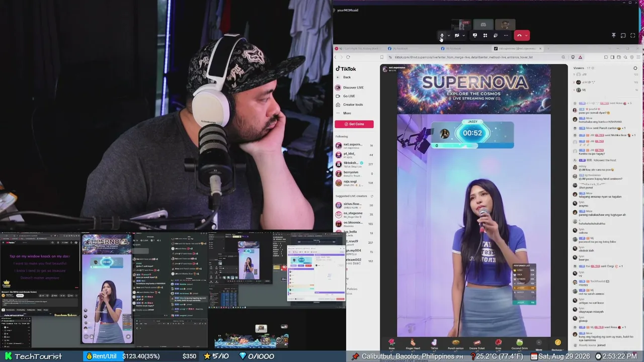This screenshot has height=362, width=644.
Task: Open the TikTok home logo
Action: (346, 69)
